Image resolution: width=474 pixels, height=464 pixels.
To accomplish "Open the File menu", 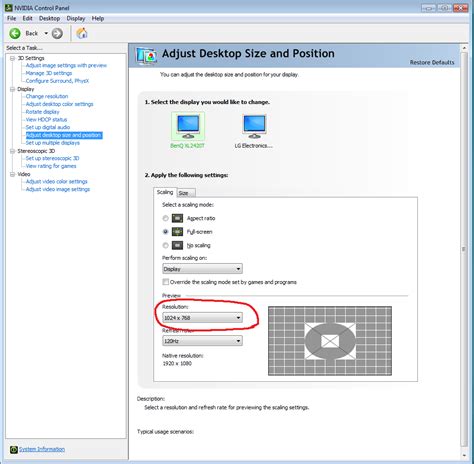I will click(x=11, y=18).
